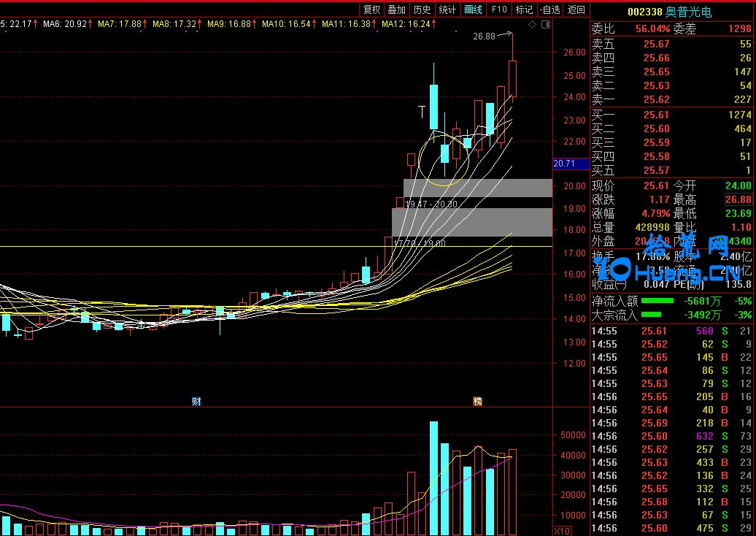Screen dimensions: 756x536
Task: Click the 买一 bid price 25.61
Action: [656, 115]
